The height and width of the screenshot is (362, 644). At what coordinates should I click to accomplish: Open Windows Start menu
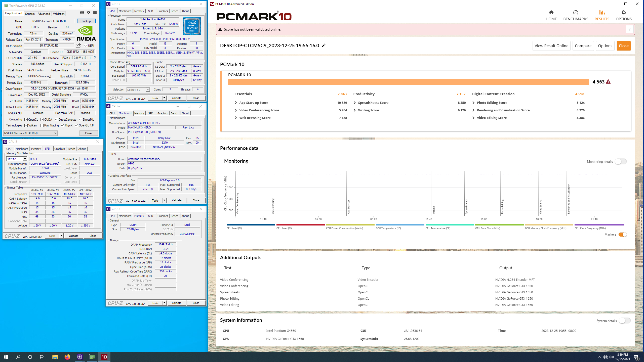(x=6, y=357)
